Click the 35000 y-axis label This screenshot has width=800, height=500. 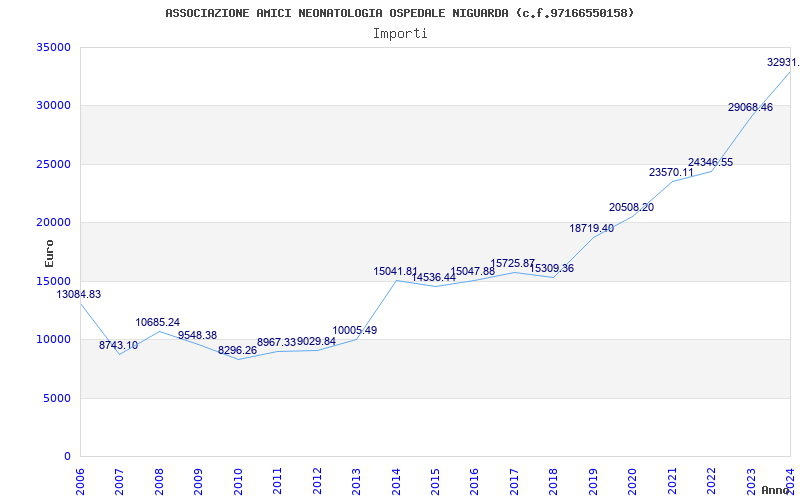coord(53,47)
